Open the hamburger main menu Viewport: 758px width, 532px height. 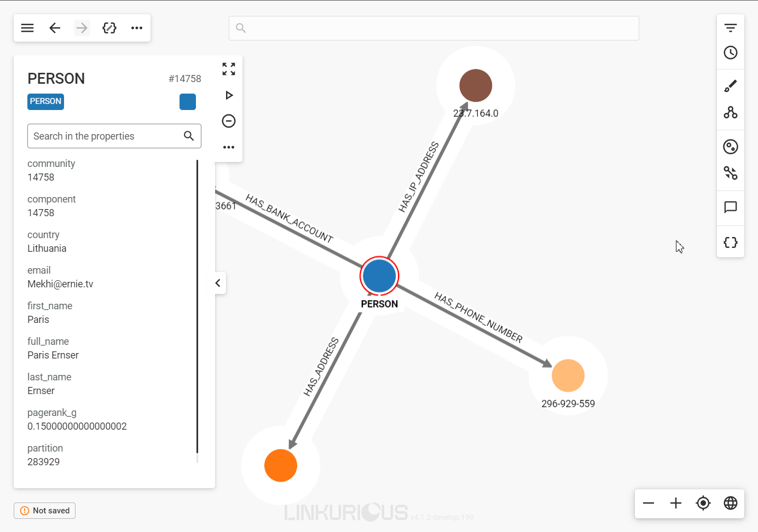27,28
